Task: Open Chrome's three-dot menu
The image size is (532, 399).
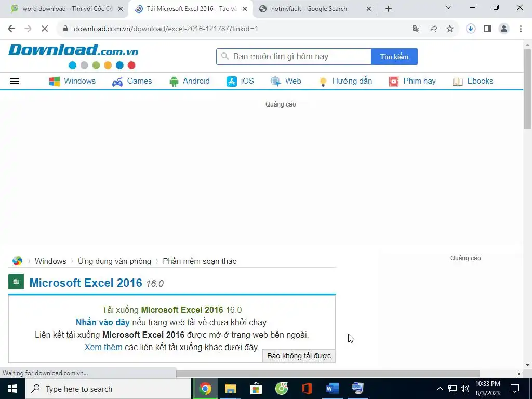Action: (521, 29)
